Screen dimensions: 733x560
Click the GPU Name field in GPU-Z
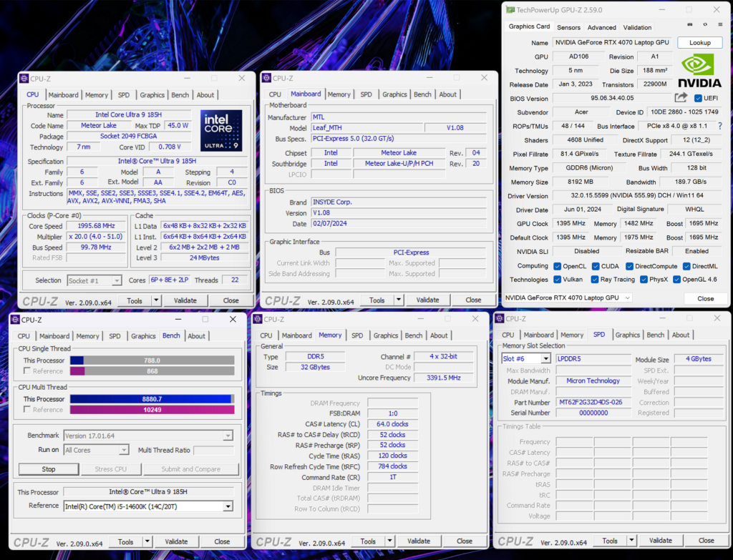pos(612,42)
